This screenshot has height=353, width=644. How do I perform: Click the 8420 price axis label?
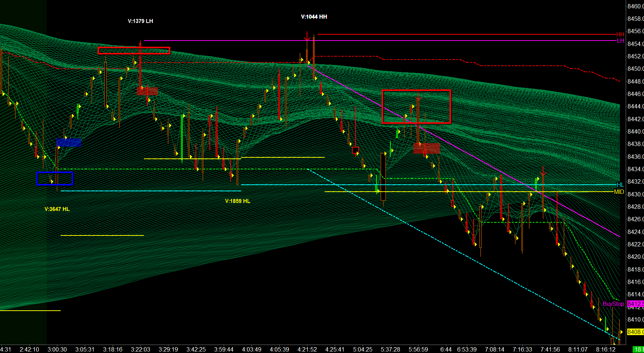(x=636, y=257)
